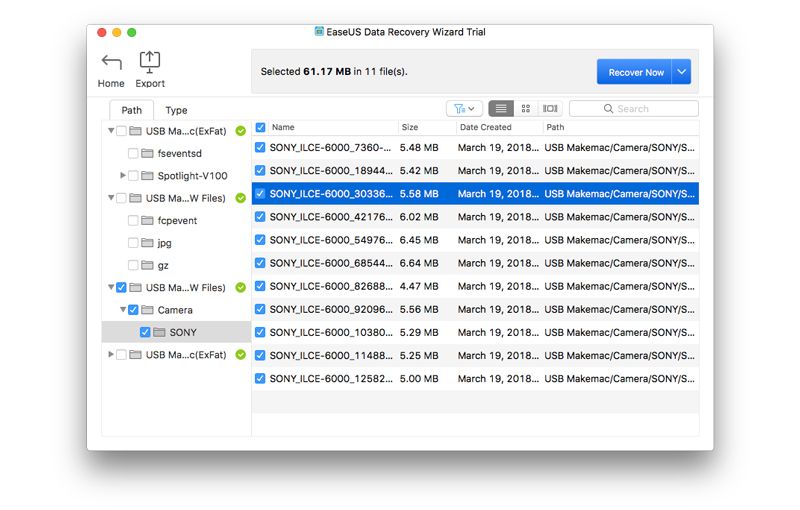Uncheck SONY_ILCE-6000_82688 file checkbox
Image resolution: width=800 pixels, height=510 pixels.
[x=260, y=286]
